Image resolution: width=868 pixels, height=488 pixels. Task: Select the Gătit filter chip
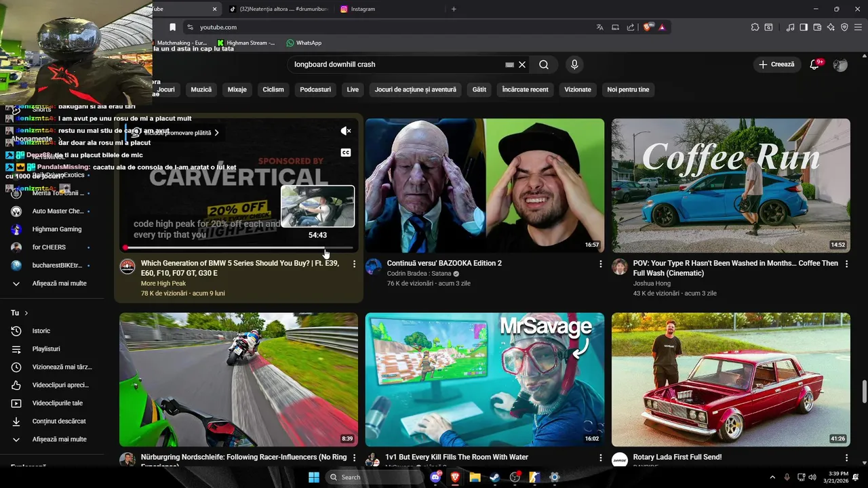coord(479,89)
